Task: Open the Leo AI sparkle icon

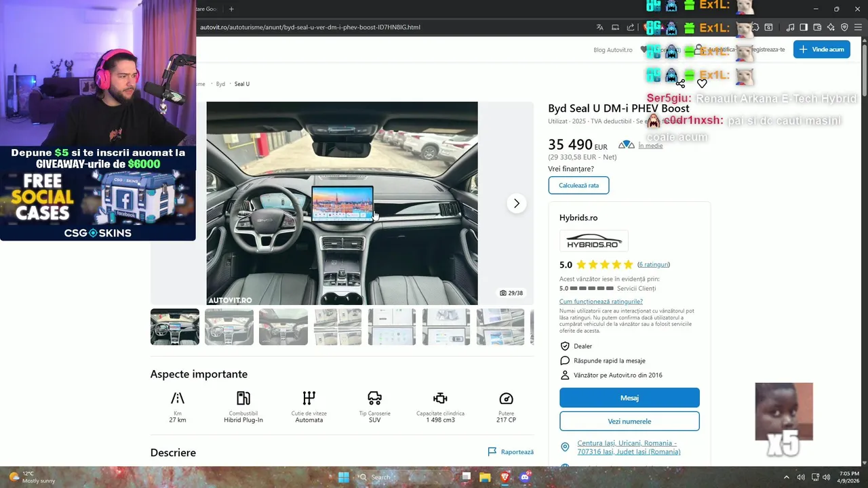Action: [x=831, y=27]
